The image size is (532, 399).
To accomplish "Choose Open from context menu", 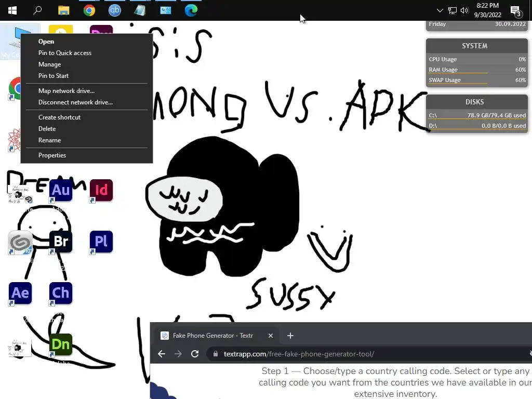I will coord(87,42).
